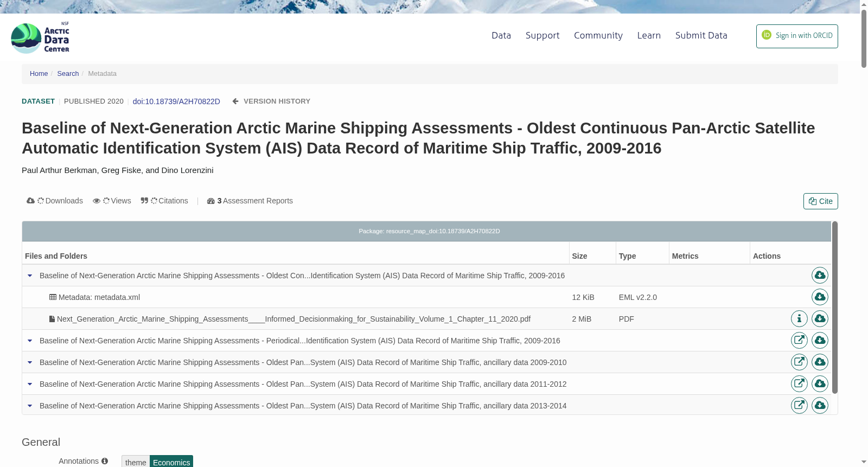Click the page's vertical scrollbar
Screen dimensions: 868x467
pyautogui.click(x=864, y=38)
